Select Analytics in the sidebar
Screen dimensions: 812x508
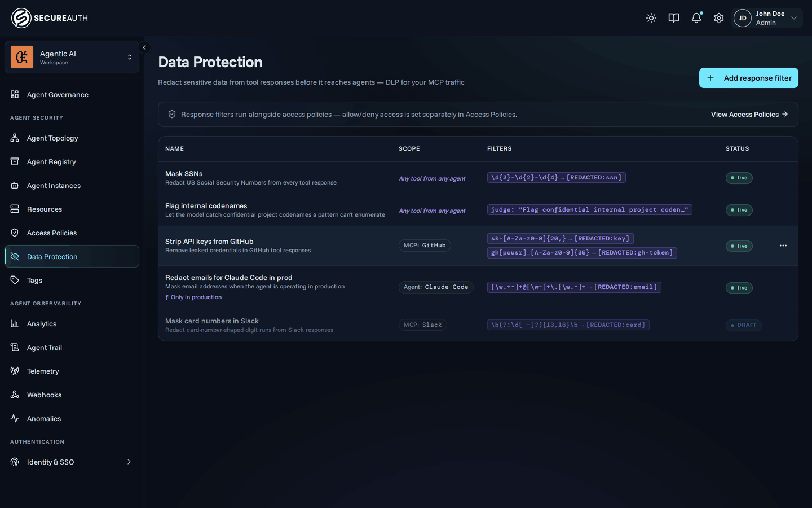pyautogui.click(x=72, y=323)
